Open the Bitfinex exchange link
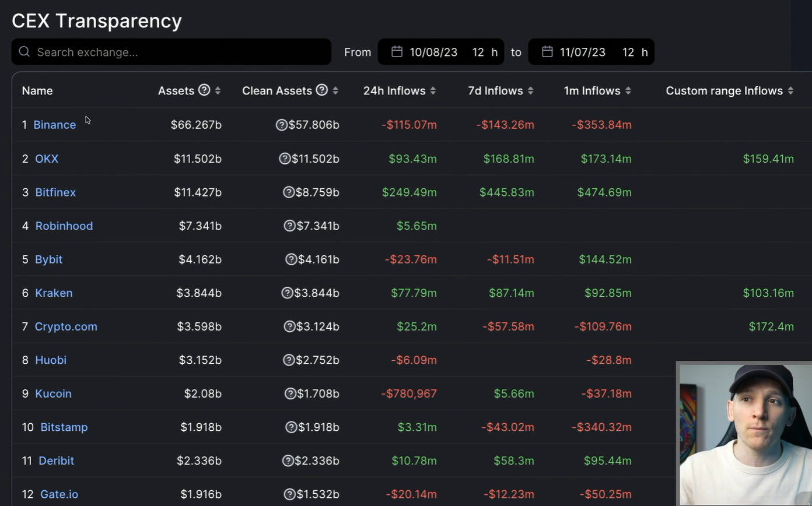Screen dimensions: 812x506 [x=55, y=192]
